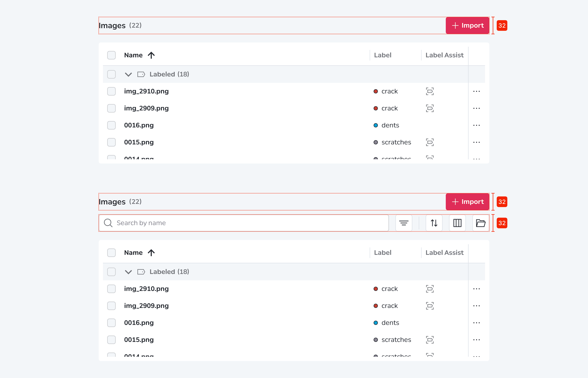
Task: Open file name 0016.png in top table
Action: click(x=139, y=125)
